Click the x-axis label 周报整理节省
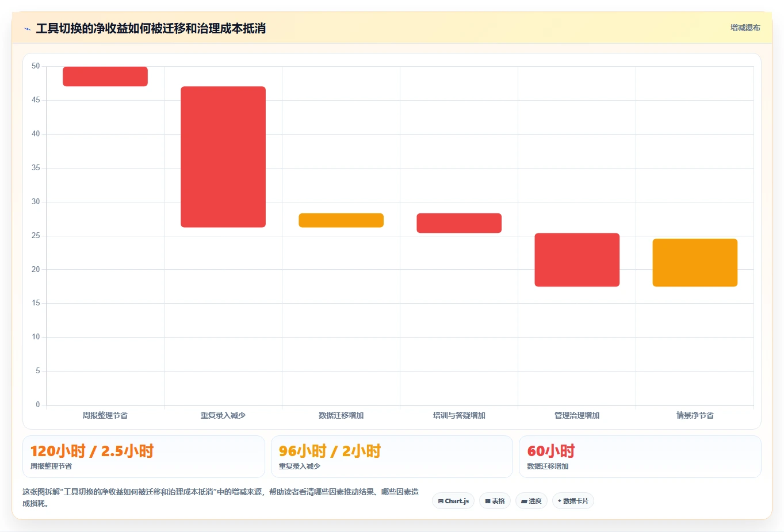Viewport: 784px width, 532px height. point(105,415)
